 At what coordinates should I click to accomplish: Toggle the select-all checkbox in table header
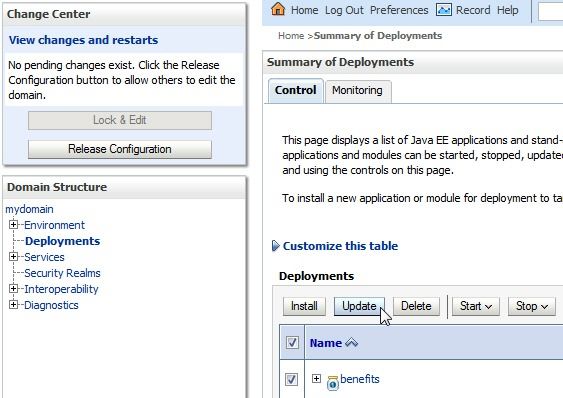[292, 342]
